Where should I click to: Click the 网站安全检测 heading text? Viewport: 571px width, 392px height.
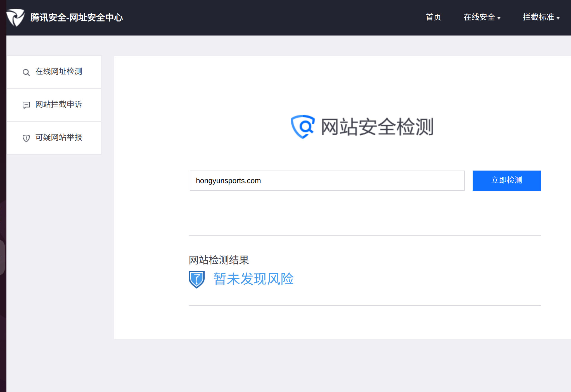[x=377, y=127]
